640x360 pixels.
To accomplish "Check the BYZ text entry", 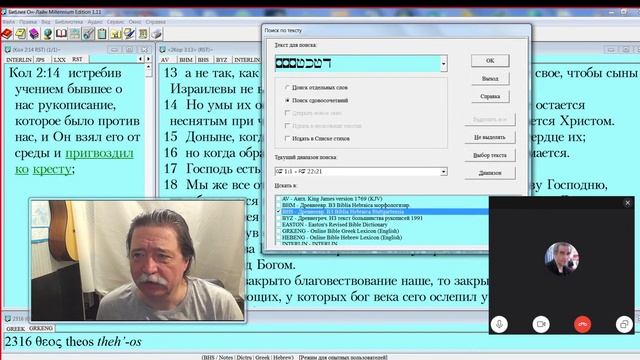I will tap(279, 218).
